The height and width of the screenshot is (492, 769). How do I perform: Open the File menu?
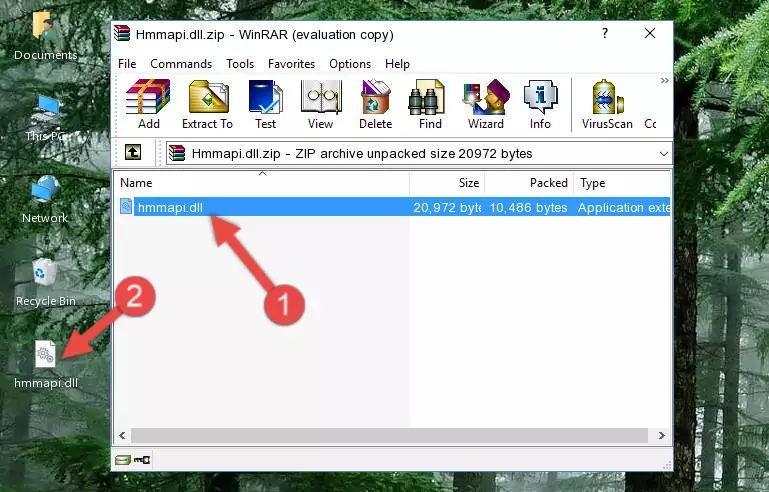127,64
